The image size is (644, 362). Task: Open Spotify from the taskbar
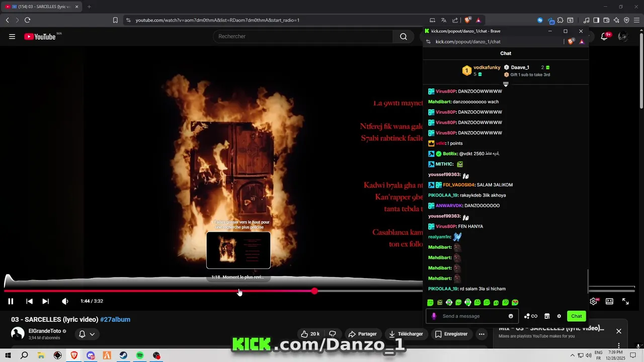tap(140, 355)
